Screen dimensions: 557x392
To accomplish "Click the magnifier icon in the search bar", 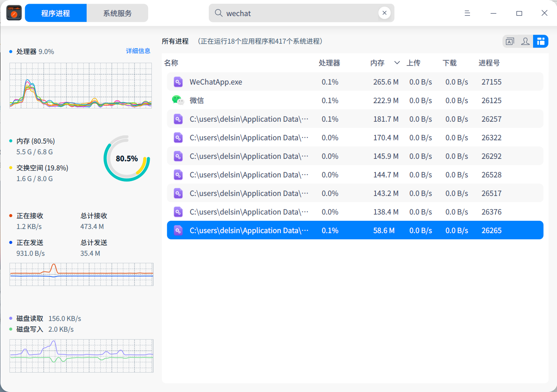I will [x=218, y=13].
